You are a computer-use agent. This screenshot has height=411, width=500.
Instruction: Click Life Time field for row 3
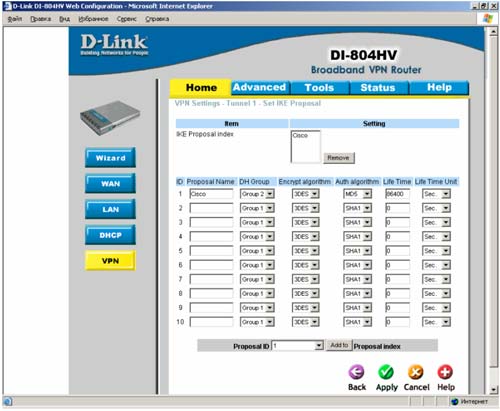(x=397, y=222)
